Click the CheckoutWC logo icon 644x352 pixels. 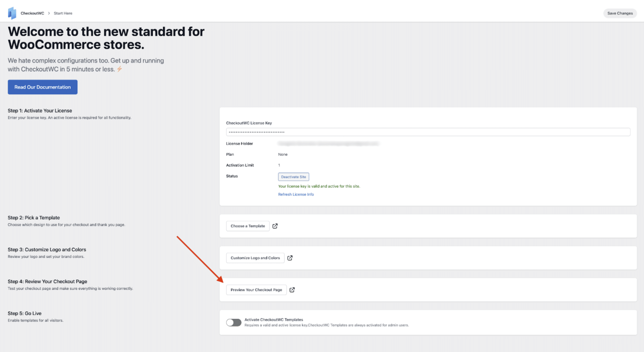click(x=12, y=13)
